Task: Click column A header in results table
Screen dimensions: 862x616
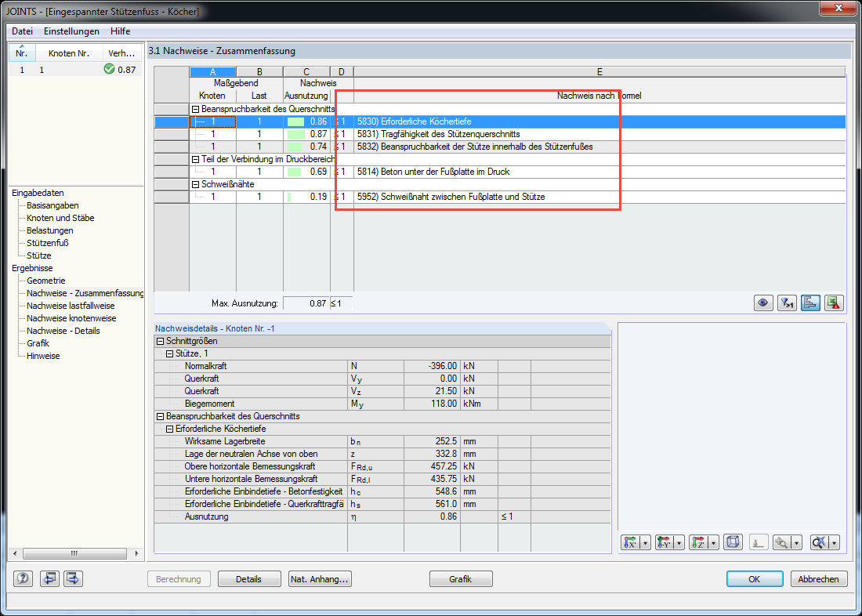Action: click(x=212, y=72)
